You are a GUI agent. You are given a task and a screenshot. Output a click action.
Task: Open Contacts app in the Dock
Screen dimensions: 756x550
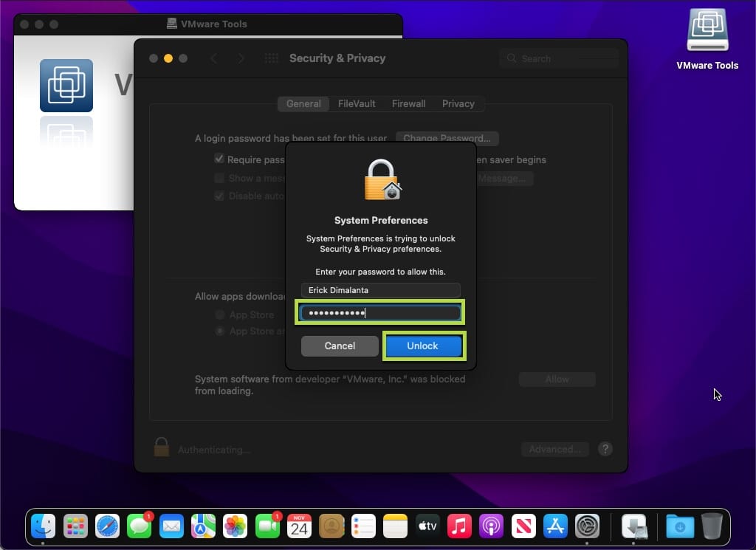click(x=331, y=526)
